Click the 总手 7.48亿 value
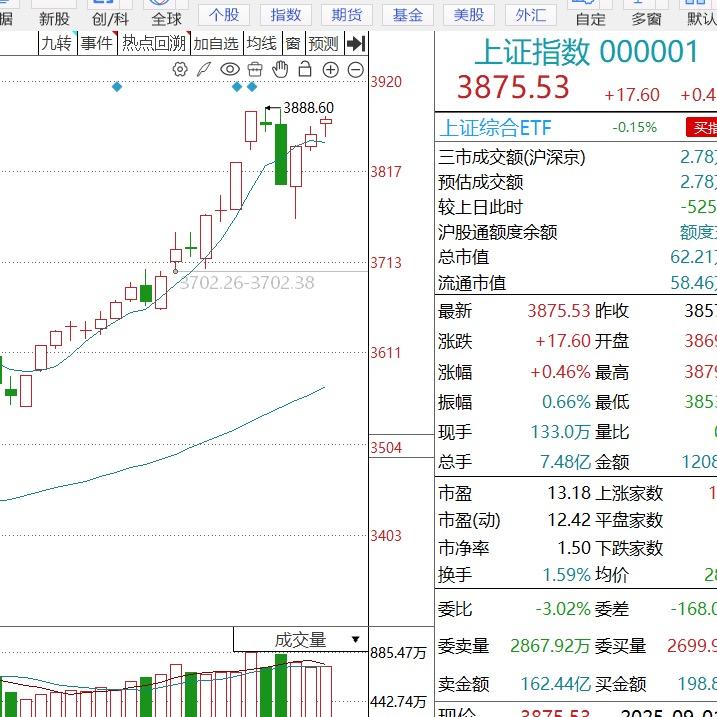The image size is (717, 717). [x=566, y=462]
